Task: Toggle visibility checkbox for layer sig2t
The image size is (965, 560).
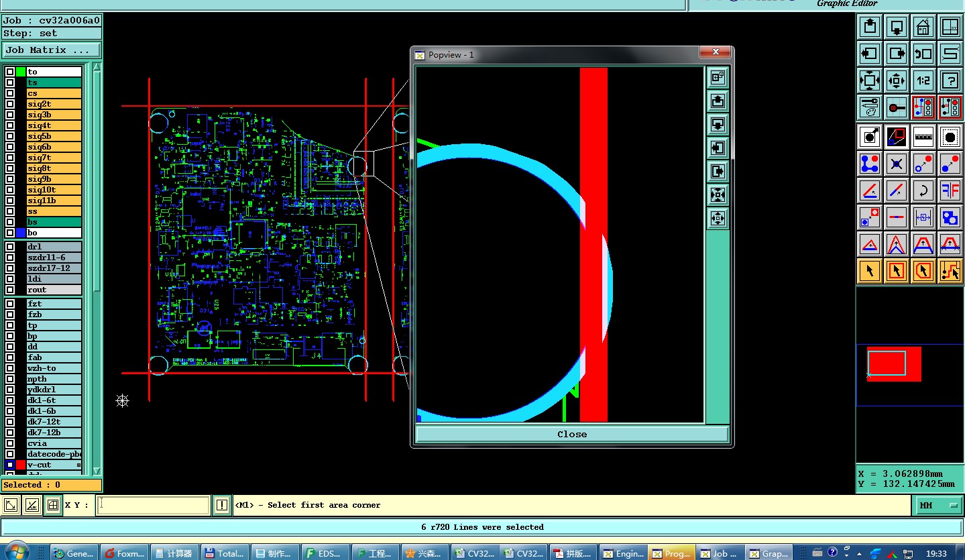Action: click(x=10, y=104)
